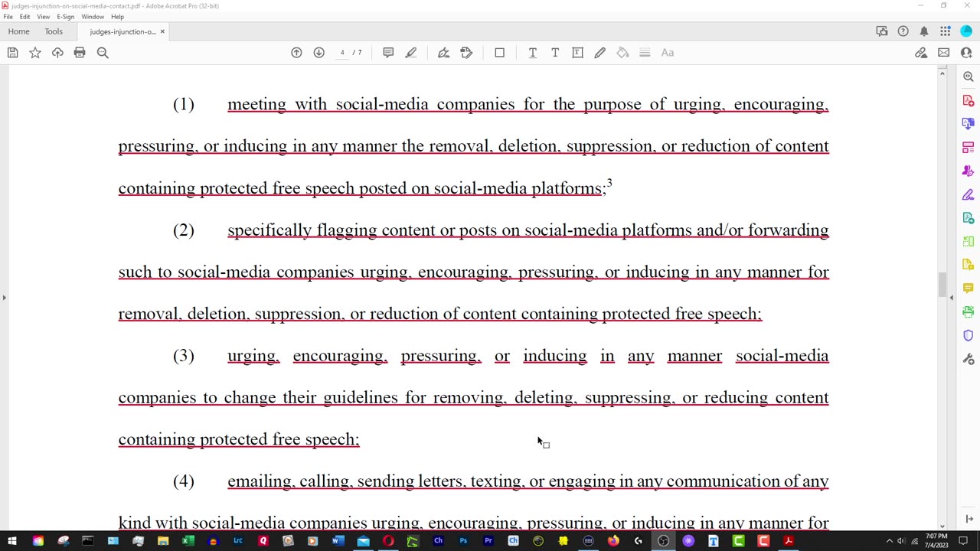Open Export PDF tool in right pane
980x551 pixels.
(969, 123)
